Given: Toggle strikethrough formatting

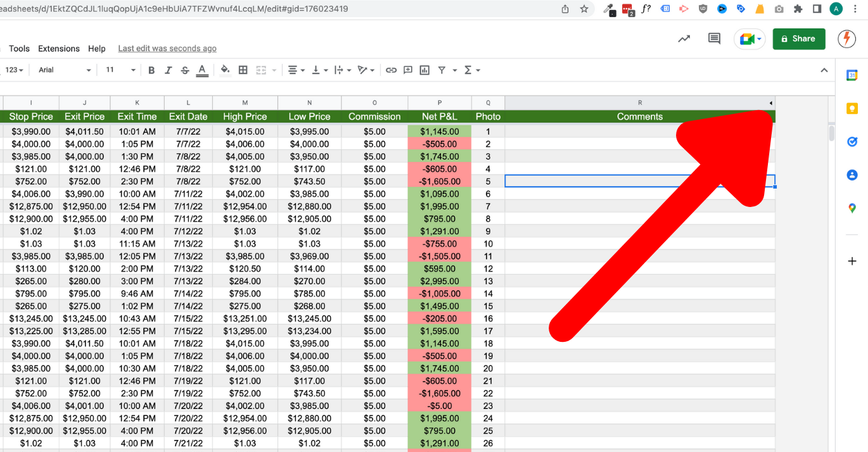Looking at the screenshot, I should click(185, 70).
